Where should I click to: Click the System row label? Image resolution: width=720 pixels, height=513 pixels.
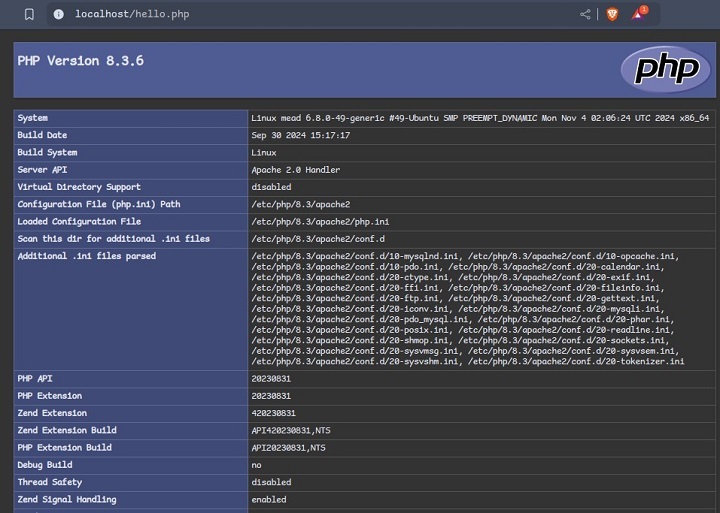pos(33,118)
